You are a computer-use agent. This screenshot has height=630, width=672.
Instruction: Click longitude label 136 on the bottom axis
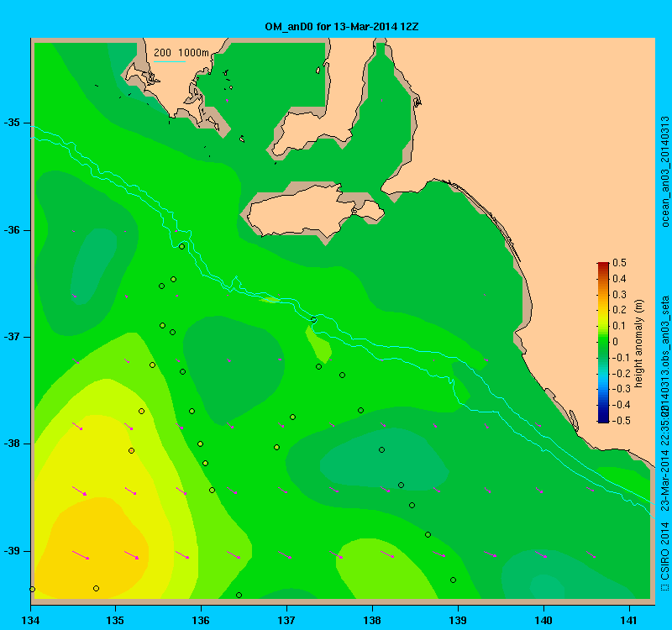(201, 621)
